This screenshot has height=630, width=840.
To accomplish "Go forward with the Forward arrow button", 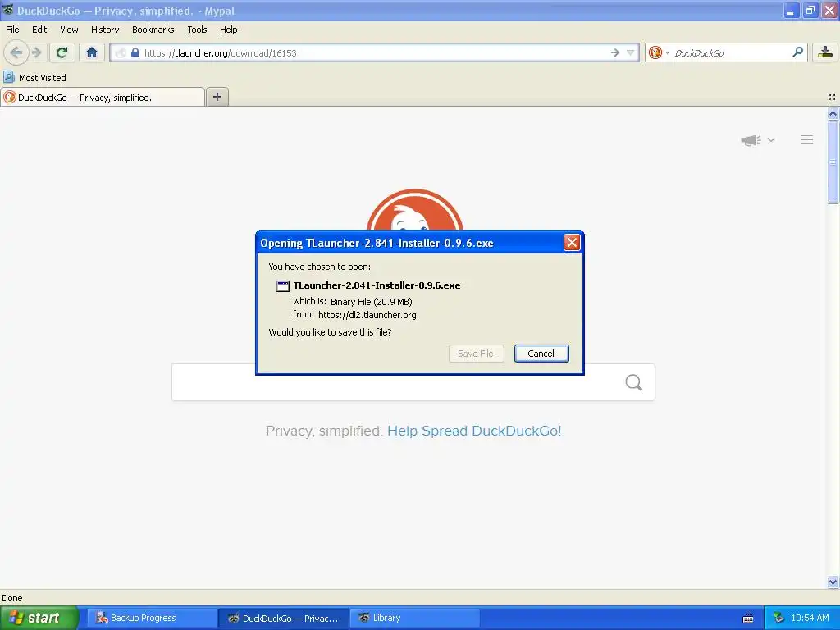I will coord(36,52).
